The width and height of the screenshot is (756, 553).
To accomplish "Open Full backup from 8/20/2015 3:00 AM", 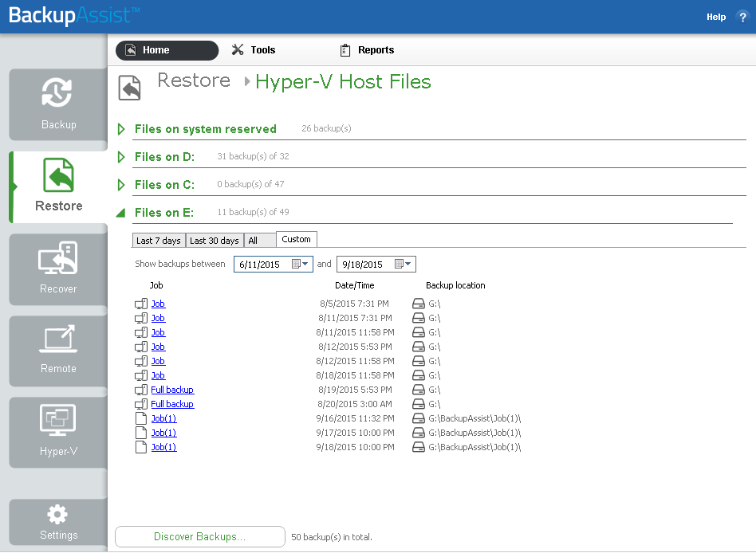I will tap(172, 404).
